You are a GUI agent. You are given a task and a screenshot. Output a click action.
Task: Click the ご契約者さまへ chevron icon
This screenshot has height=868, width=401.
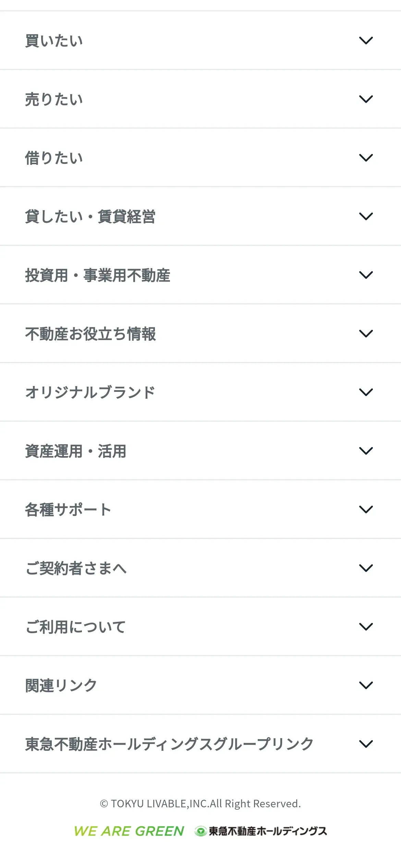tap(366, 568)
